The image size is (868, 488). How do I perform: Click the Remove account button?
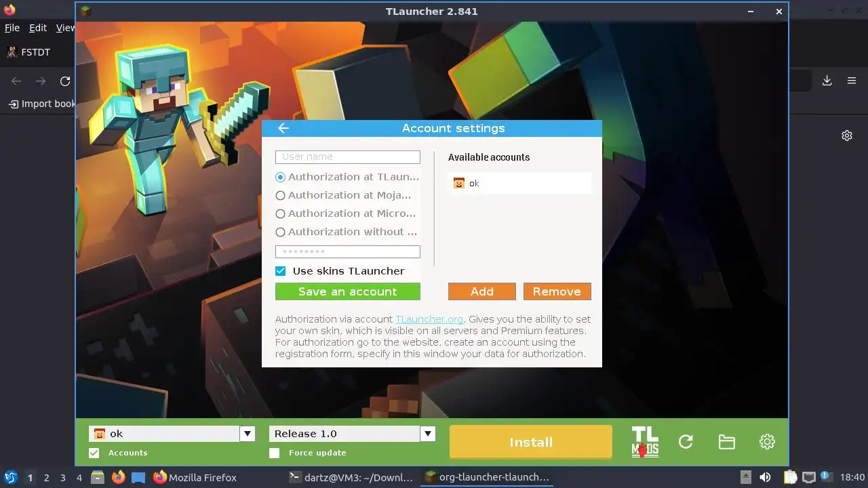tap(557, 291)
